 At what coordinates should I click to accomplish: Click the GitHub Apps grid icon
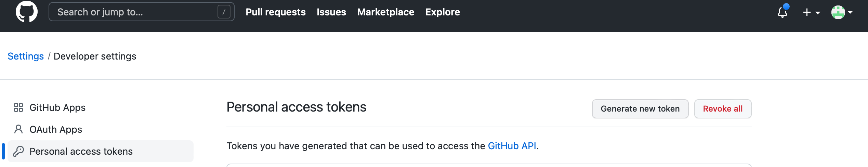tap(18, 107)
